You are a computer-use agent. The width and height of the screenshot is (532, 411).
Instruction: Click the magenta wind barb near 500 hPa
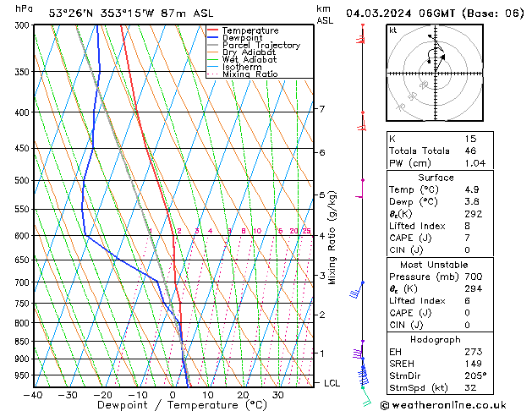click(360, 189)
